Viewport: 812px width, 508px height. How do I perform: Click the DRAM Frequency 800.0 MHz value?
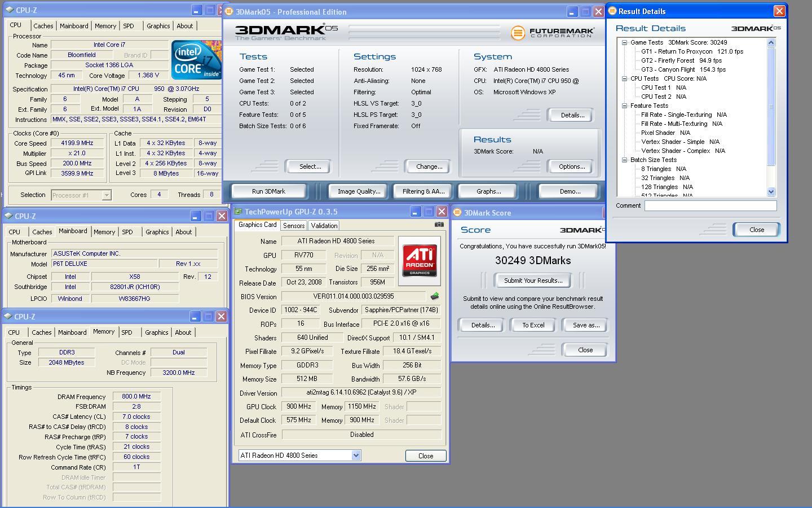[x=136, y=397]
